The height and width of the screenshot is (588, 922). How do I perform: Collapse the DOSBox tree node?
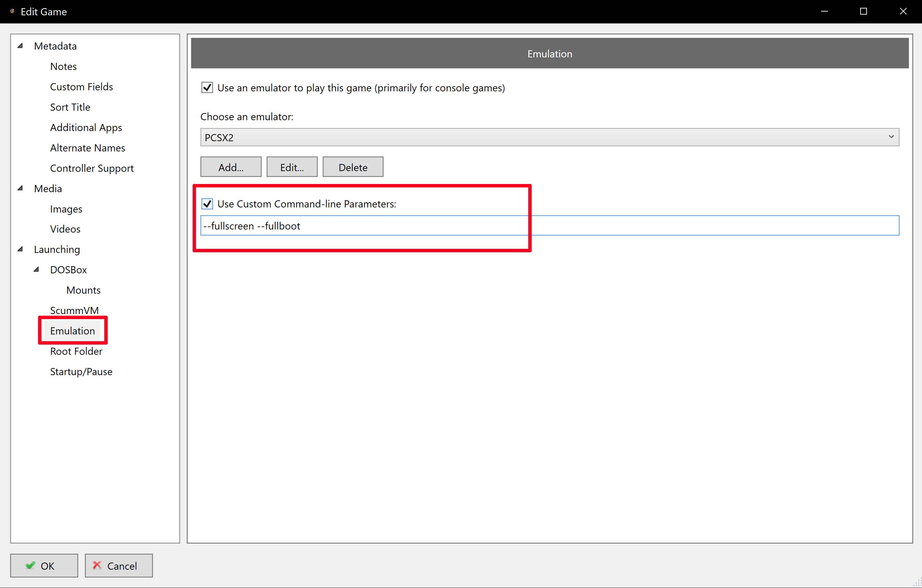36,269
